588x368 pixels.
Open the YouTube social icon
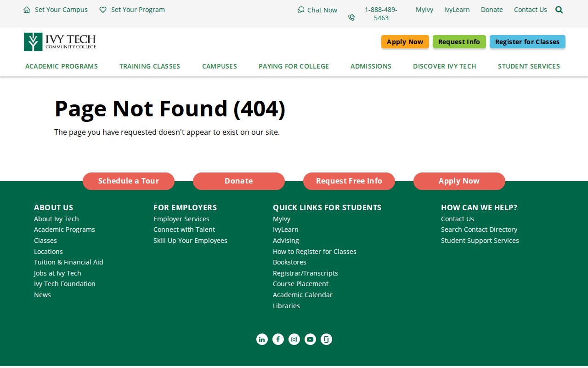click(310, 339)
